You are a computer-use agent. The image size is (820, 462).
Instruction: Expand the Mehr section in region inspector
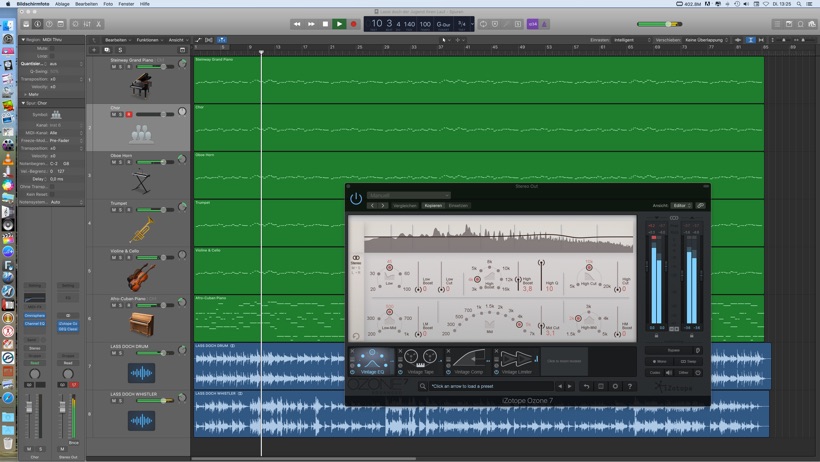pyautogui.click(x=25, y=95)
